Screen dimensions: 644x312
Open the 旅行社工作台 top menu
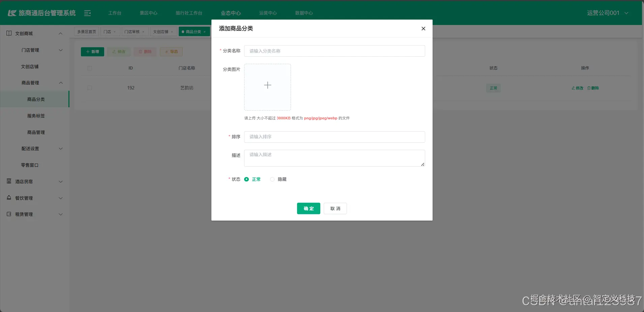pos(189,13)
